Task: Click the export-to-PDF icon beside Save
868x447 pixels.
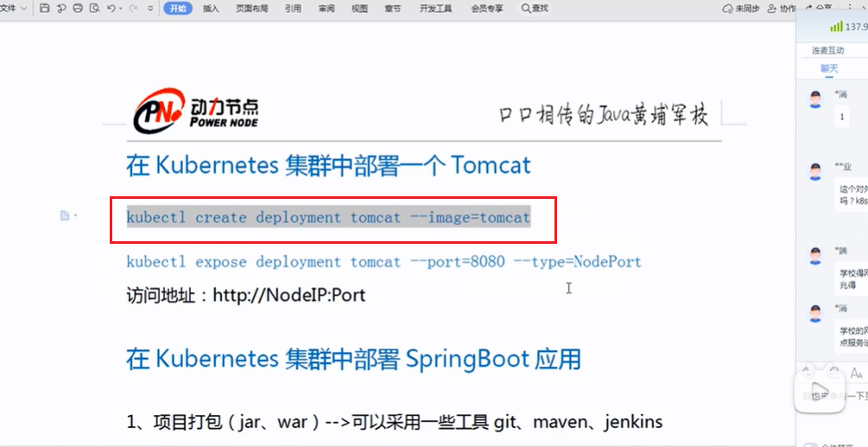Action: [62, 9]
